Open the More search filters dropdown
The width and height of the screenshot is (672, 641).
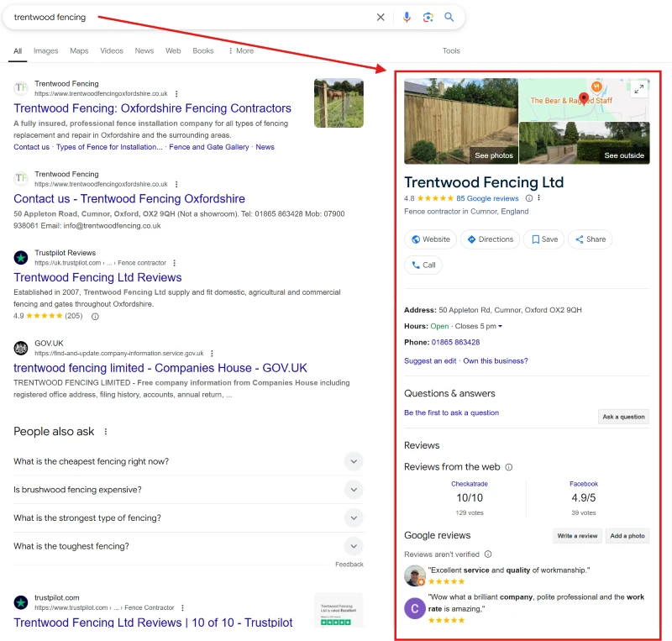[x=241, y=51]
